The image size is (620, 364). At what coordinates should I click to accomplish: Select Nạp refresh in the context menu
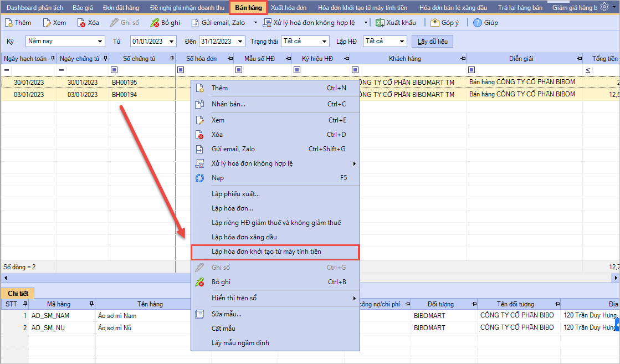[218, 178]
